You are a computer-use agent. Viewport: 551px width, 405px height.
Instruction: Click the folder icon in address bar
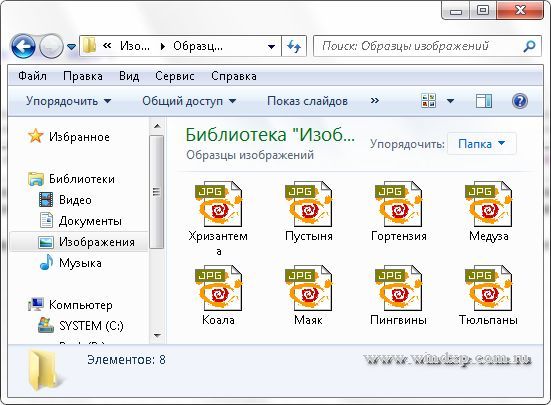pos(90,46)
